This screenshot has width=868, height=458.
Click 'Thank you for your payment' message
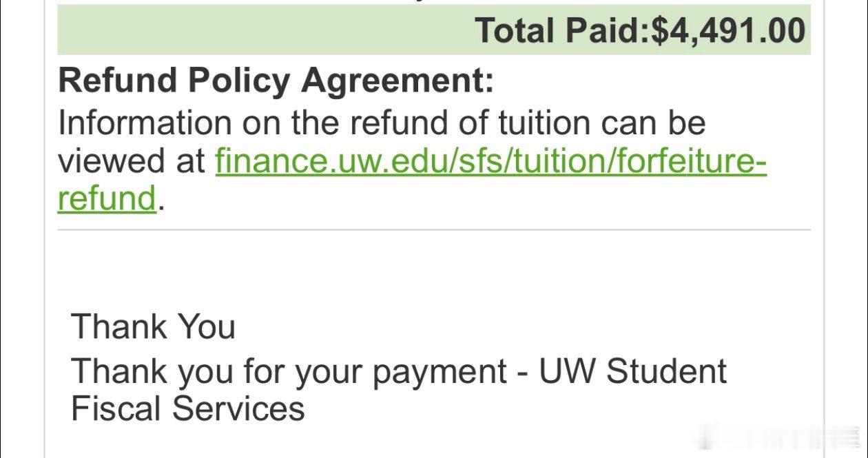289,372
